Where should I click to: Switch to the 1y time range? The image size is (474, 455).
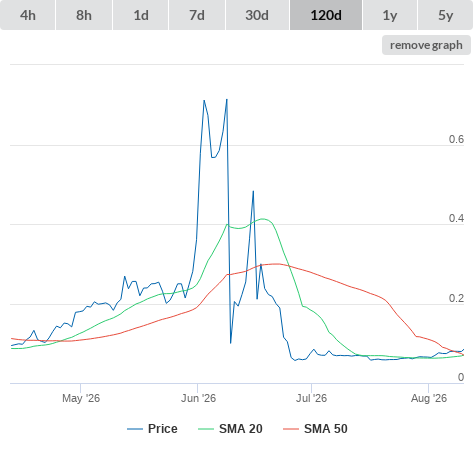(390, 15)
